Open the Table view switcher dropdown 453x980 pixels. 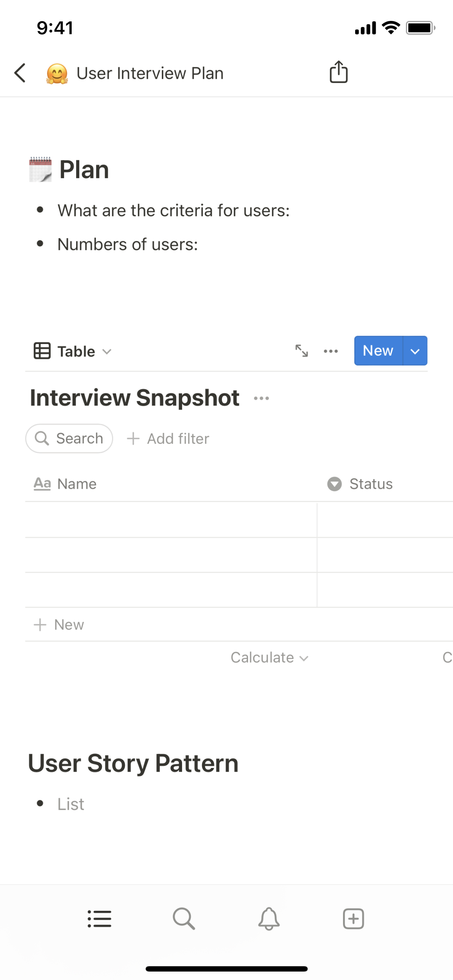point(73,351)
